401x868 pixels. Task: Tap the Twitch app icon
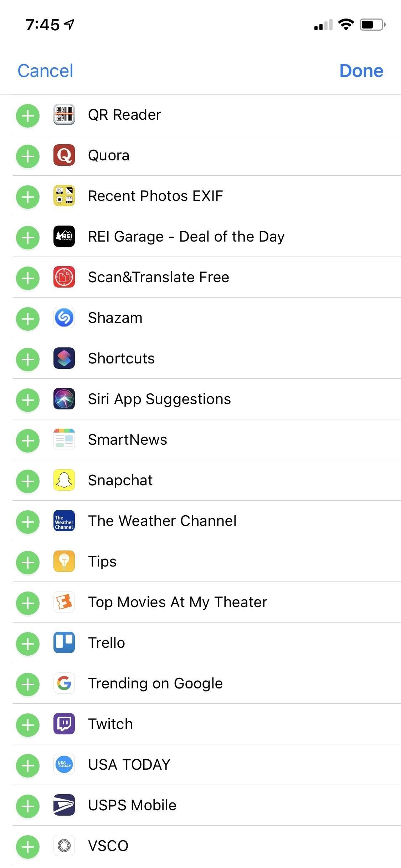click(64, 724)
